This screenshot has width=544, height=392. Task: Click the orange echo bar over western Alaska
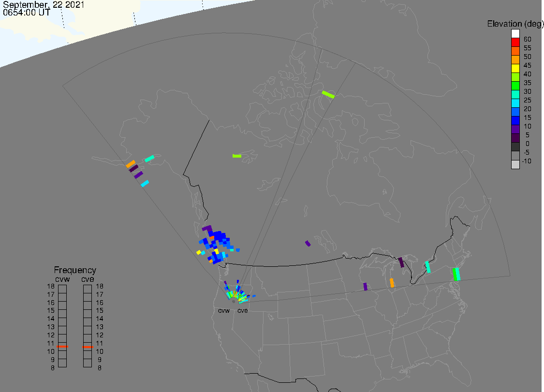point(131,164)
